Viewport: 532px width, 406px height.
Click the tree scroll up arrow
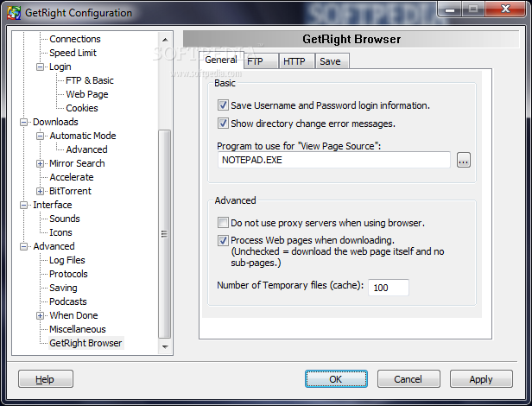pos(165,40)
